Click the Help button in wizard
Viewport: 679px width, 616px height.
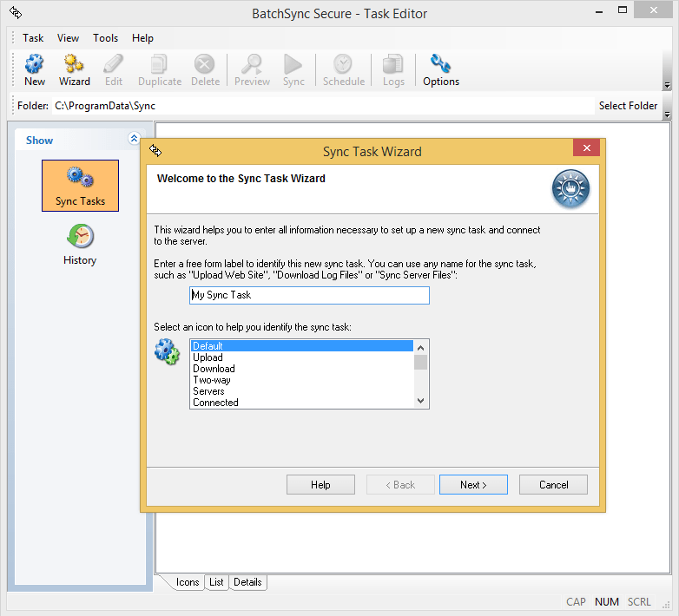[320, 484]
